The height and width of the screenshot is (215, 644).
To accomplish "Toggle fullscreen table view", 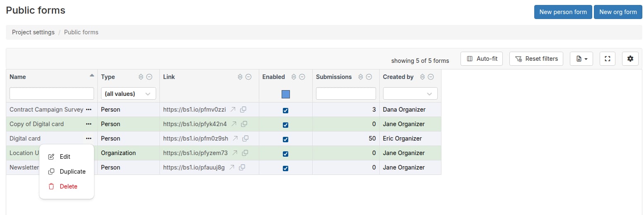I will pyautogui.click(x=608, y=59).
